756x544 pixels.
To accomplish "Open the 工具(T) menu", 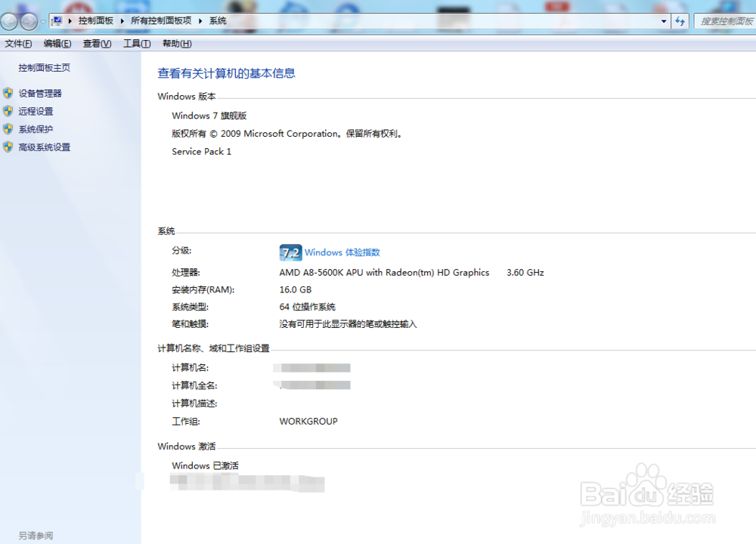I will click(137, 44).
